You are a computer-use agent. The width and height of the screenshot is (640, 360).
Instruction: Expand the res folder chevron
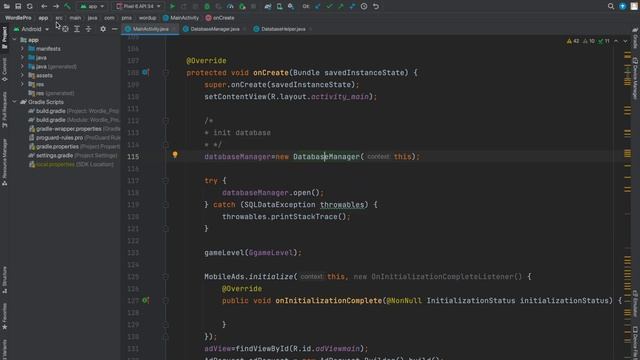pos(22,84)
